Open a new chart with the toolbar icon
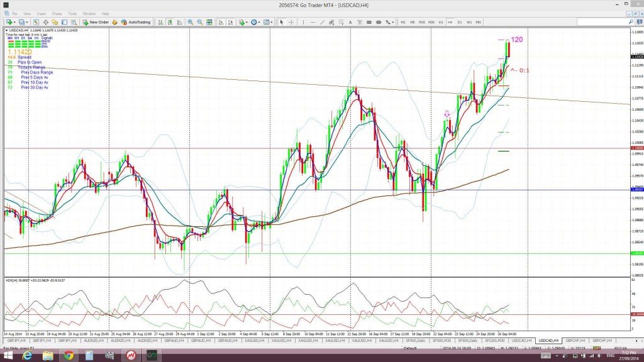644x362 pixels. coord(9,22)
